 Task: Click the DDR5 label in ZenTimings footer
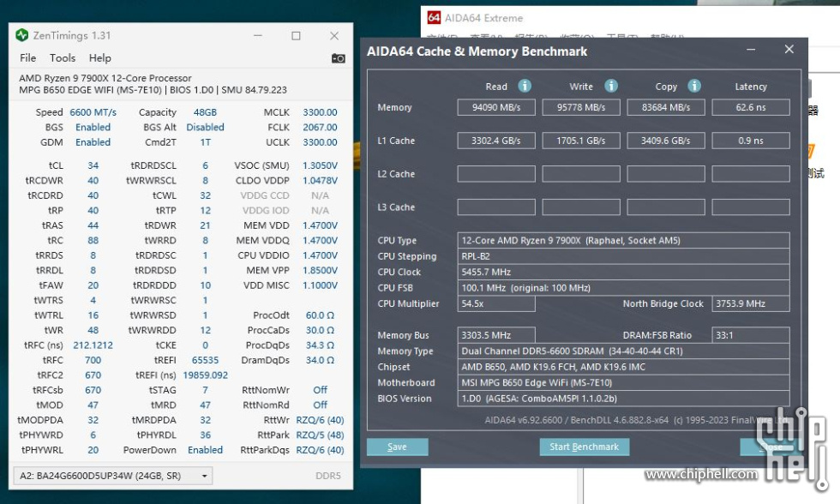327,476
